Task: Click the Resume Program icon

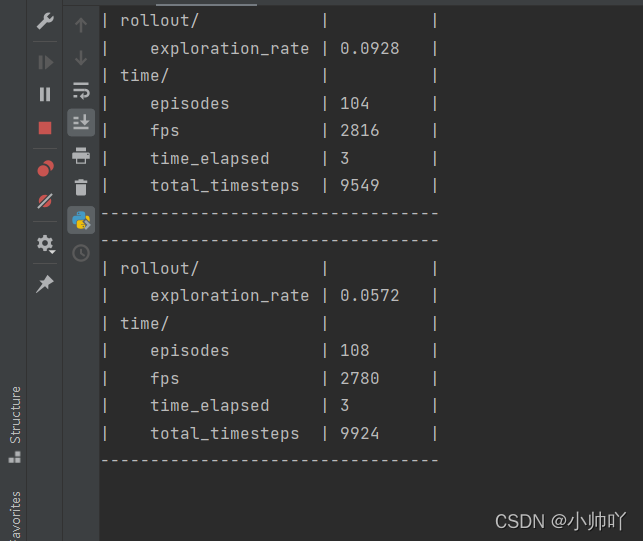Action: pyautogui.click(x=45, y=62)
